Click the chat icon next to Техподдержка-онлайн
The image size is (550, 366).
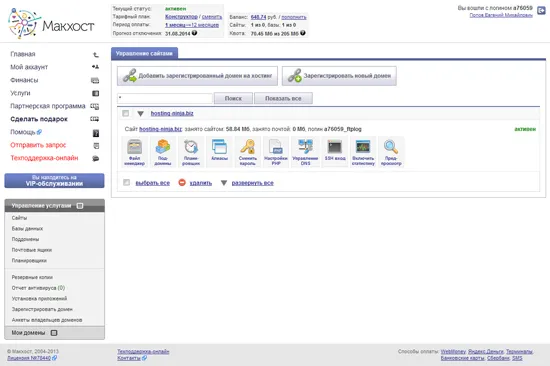coord(95,159)
